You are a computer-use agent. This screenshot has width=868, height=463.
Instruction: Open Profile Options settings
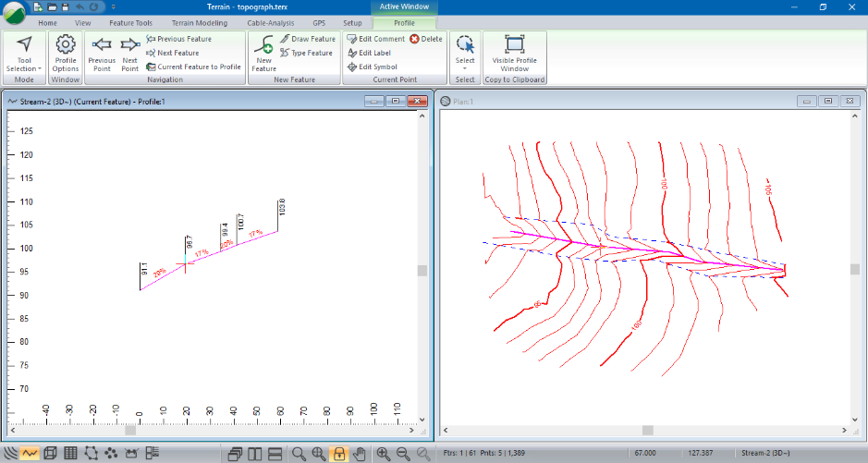click(65, 53)
